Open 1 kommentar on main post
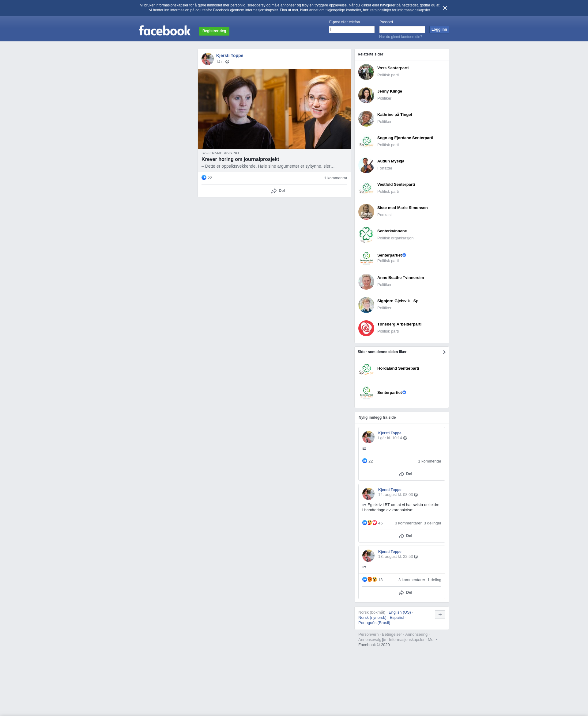 [x=335, y=178]
